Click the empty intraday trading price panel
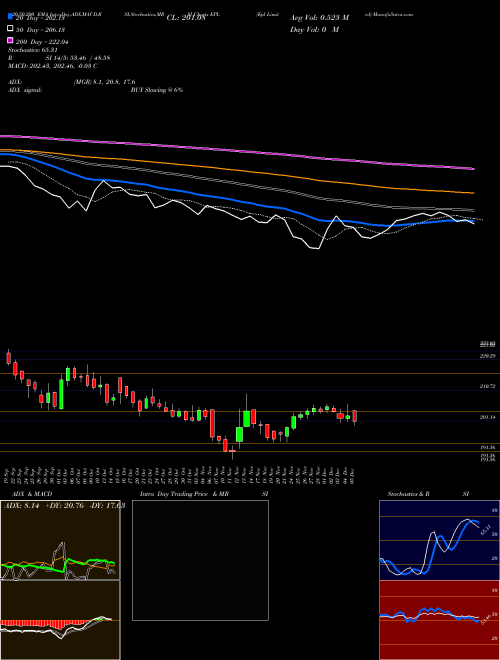This screenshot has height=660, width=500. pyautogui.click(x=200, y=560)
